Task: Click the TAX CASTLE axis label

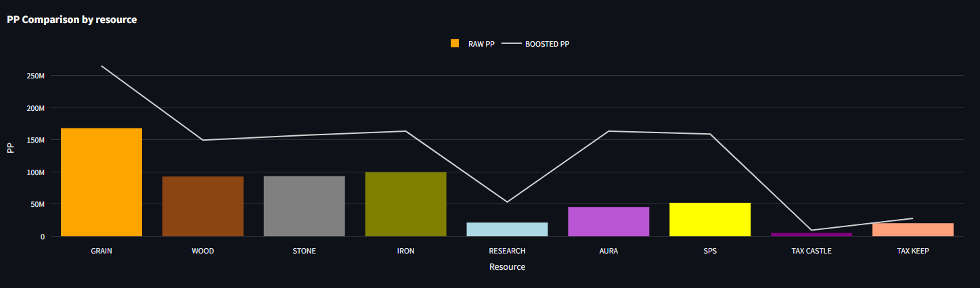Action: point(811,251)
